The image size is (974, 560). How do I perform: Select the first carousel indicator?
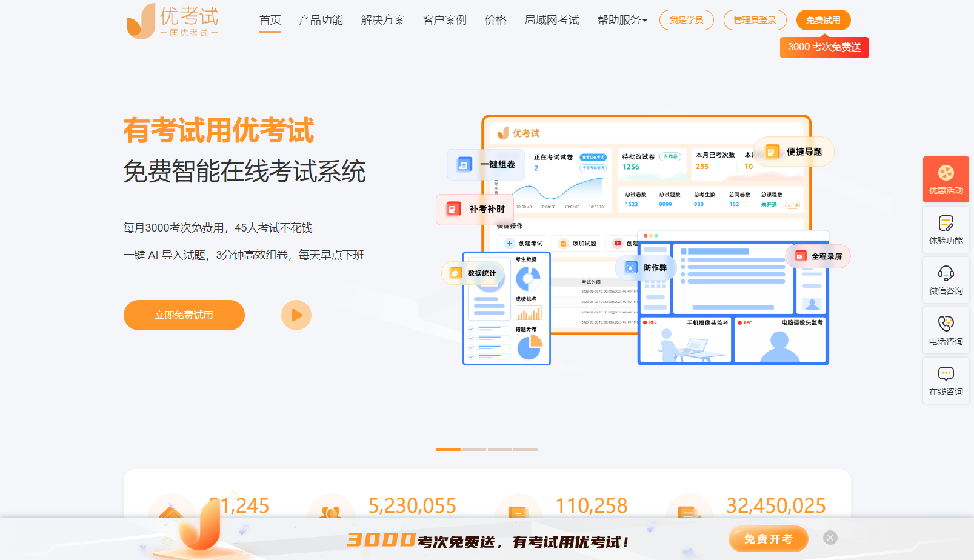[x=449, y=450]
